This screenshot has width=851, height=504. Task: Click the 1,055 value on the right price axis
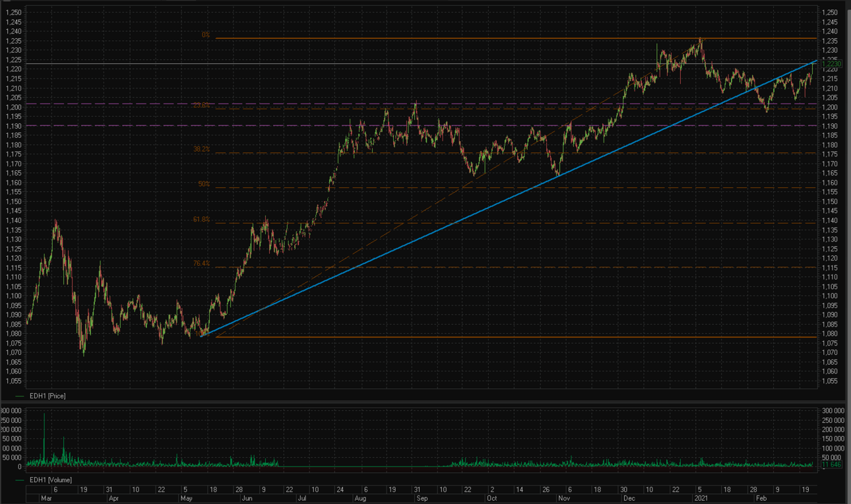click(829, 381)
